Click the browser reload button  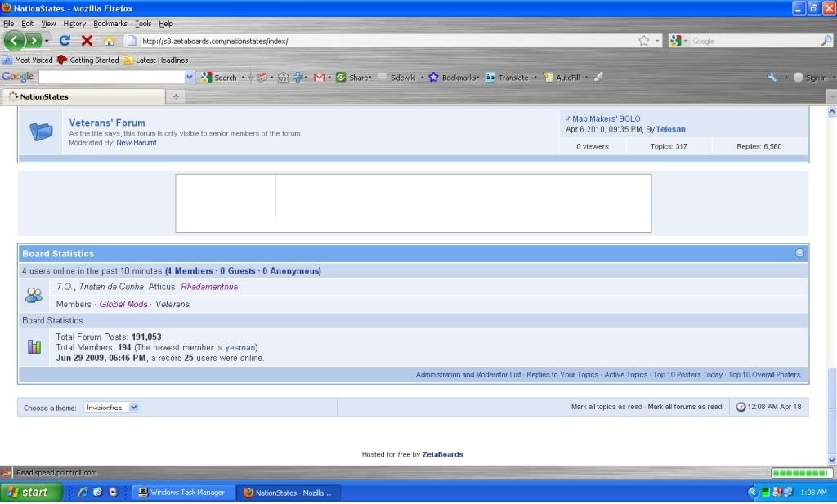[65, 40]
